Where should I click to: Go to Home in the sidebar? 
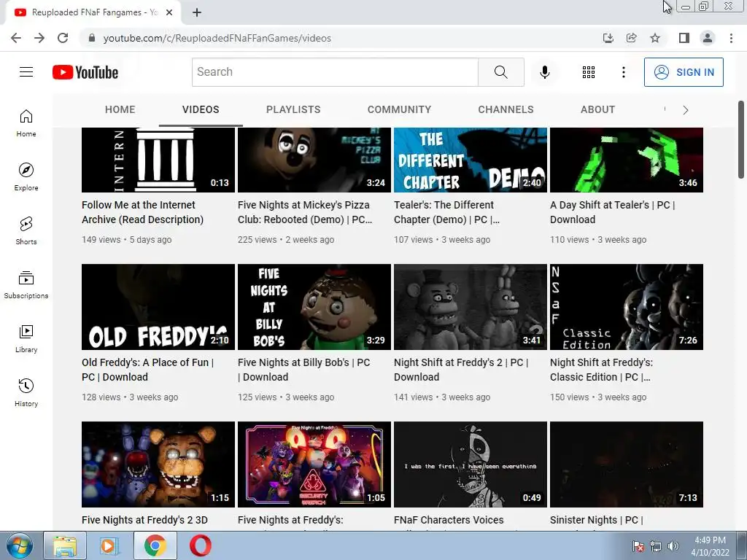[x=26, y=123]
